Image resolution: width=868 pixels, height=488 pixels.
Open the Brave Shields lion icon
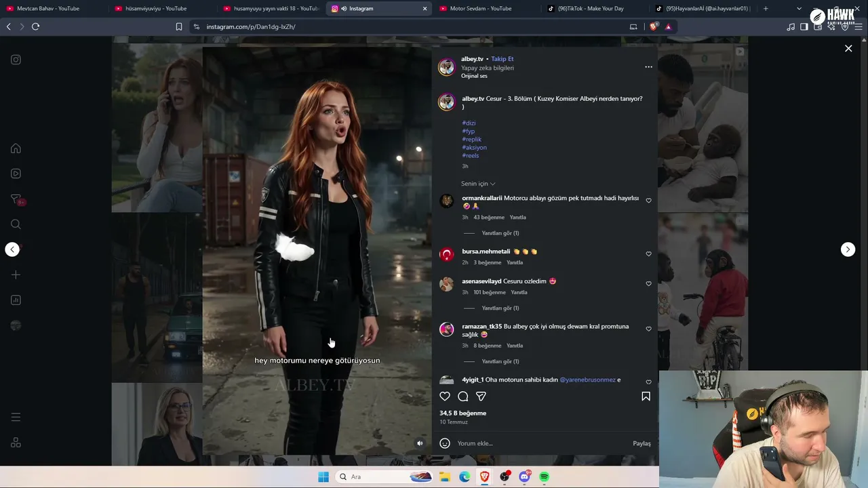tap(654, 26)
